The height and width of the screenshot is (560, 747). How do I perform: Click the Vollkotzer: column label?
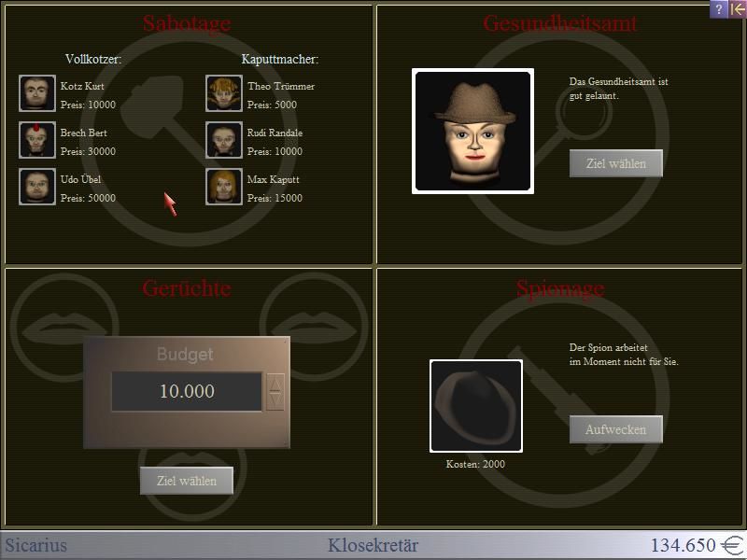pyautogui.click(x=93, y=59)
